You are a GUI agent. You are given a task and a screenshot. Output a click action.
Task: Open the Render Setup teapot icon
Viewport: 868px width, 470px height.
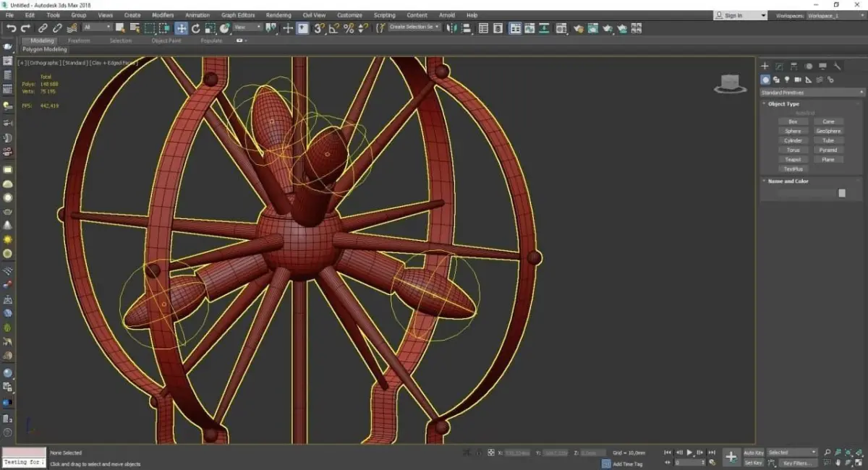pyautogui.click(x=579, y=28)
